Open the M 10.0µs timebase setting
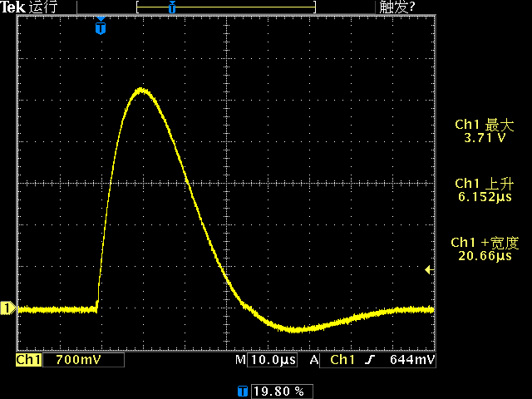532x399 pixels. pyautogui.click(x=266, y=360)
